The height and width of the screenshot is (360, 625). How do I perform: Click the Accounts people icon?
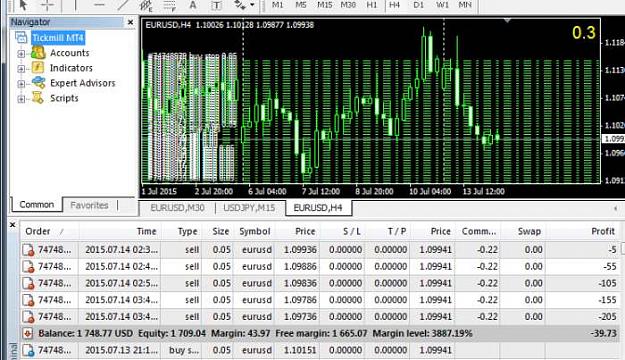click(38, 53)
